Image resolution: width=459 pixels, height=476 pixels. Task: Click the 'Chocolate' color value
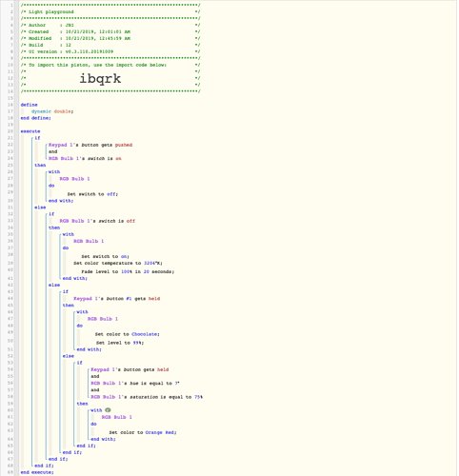tap(145, 334)
